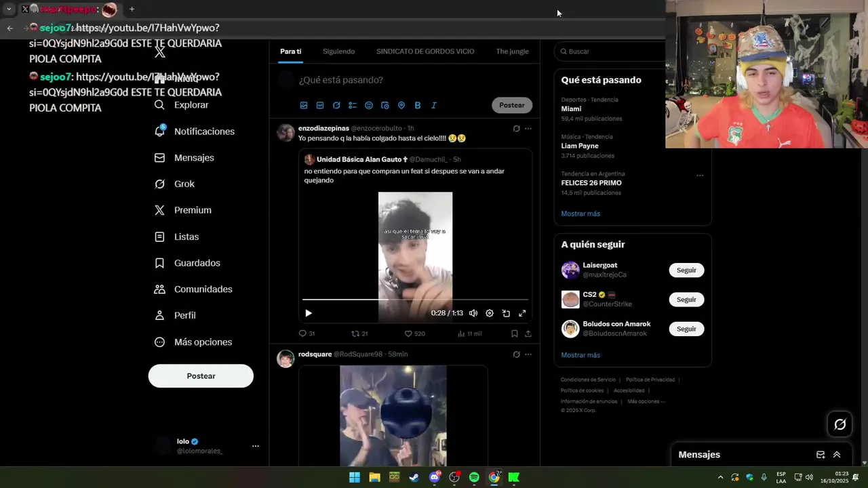This screenshot has width=868, height=488.
Task: Play the embedded video
Action: click(309, 313)
